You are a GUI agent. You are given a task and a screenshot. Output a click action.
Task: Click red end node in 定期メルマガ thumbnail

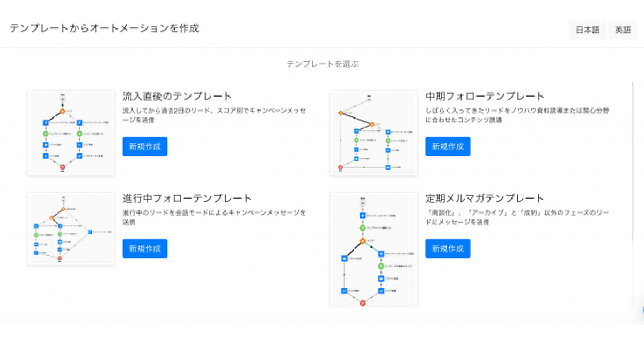point(363,303)
